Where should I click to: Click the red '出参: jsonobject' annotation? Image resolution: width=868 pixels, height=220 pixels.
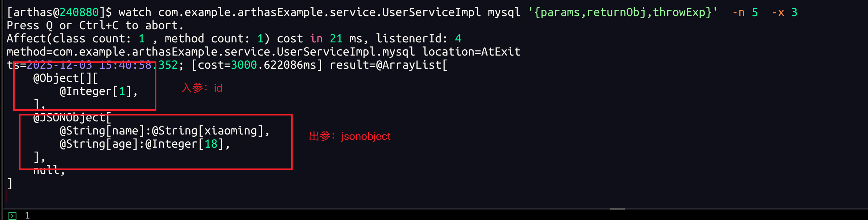click(x=350, y=136)
